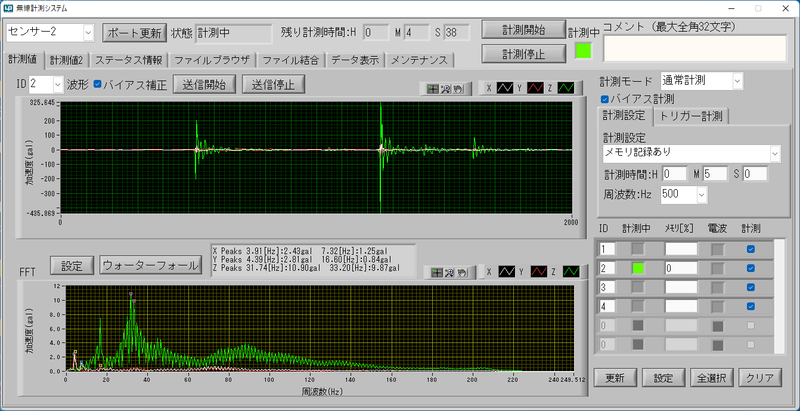
Task: Select the pan hand tool above the waveform graph
Action: (x=457, y=89)
